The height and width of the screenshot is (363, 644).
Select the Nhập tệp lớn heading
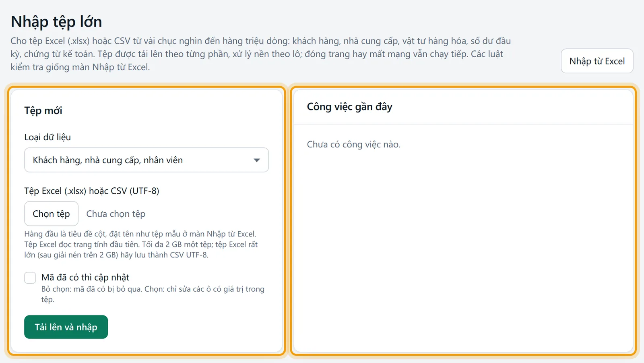click(56, 22)
